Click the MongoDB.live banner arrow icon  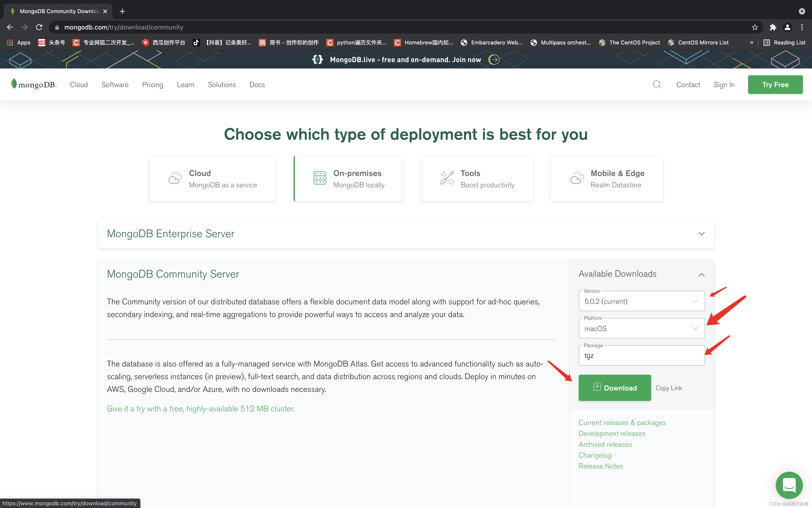pos(494,60)
